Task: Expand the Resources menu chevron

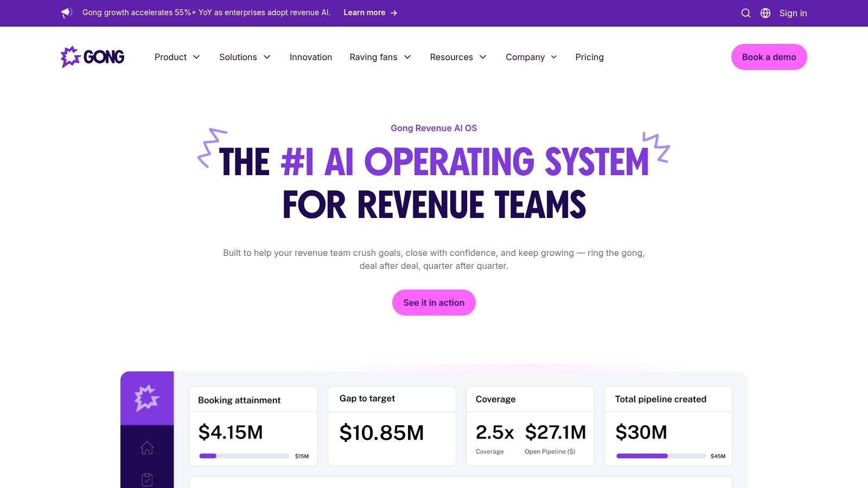Action: (x=483, y=57)
